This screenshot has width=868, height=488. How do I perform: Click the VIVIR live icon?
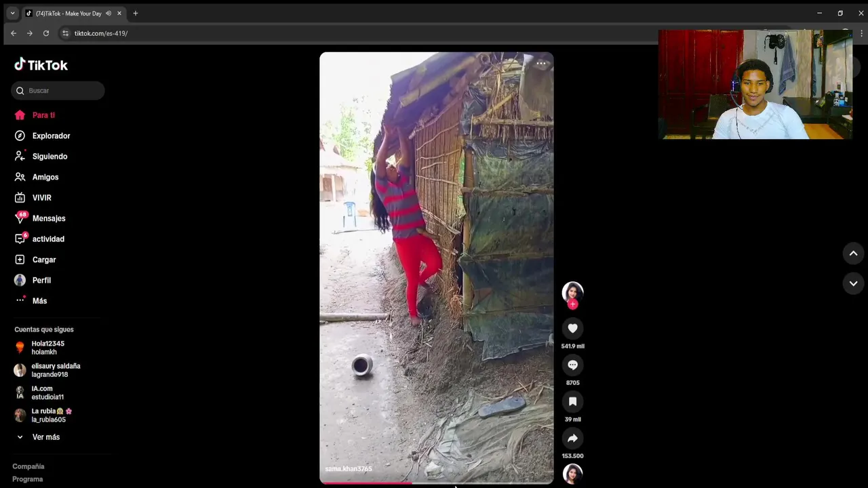pyautogui.click(x=20, y=198)
